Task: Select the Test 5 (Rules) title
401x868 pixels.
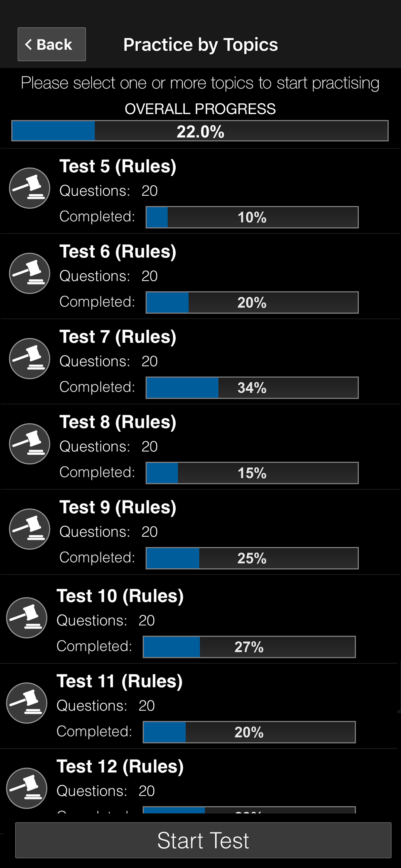Action: tap(118, 166)
